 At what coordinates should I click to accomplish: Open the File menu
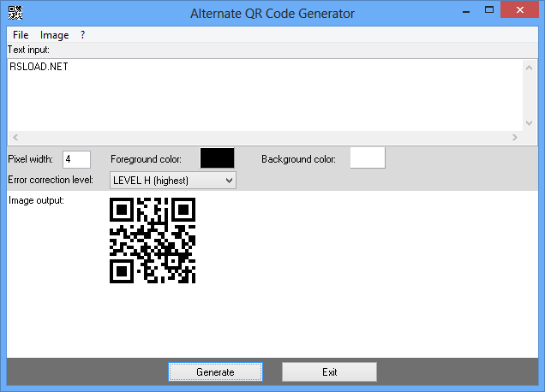[21, 35]
